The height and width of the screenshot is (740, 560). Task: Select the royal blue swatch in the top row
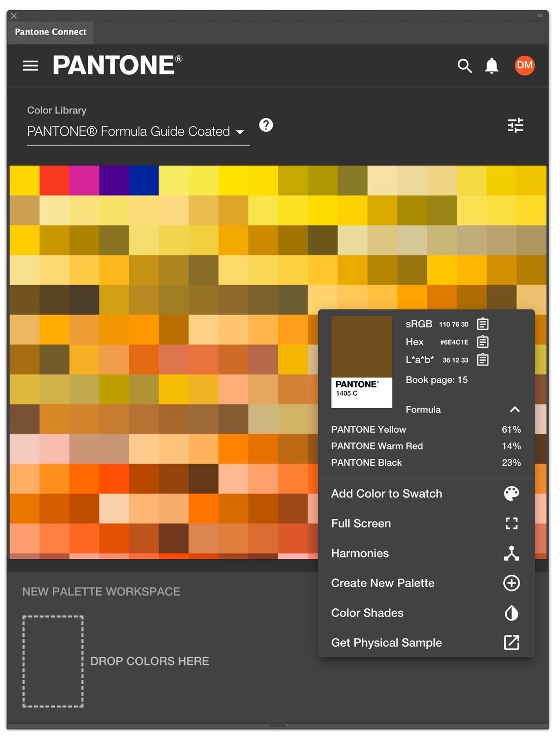tap(144, 181)
